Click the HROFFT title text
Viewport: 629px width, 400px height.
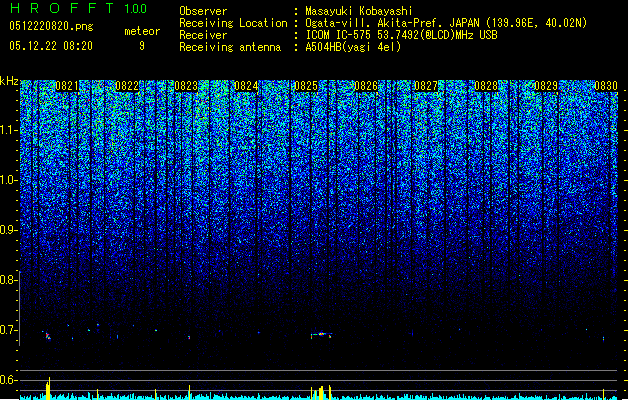point(62,8)
